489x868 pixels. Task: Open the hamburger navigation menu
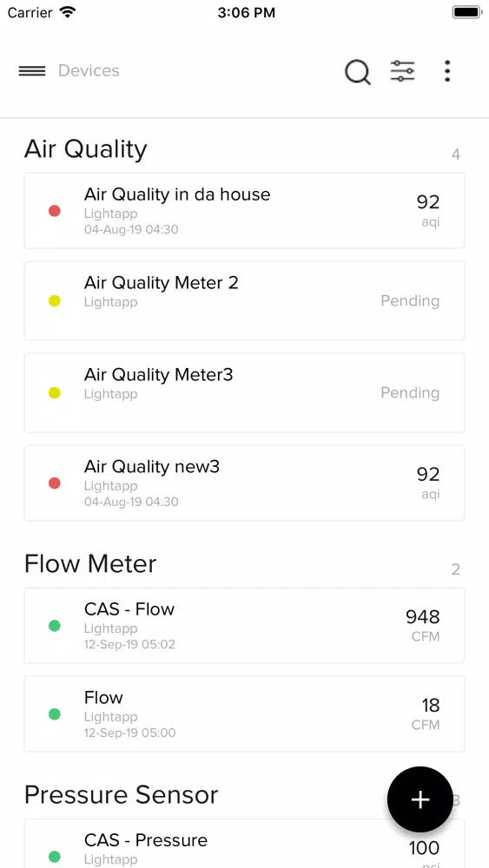32,71
